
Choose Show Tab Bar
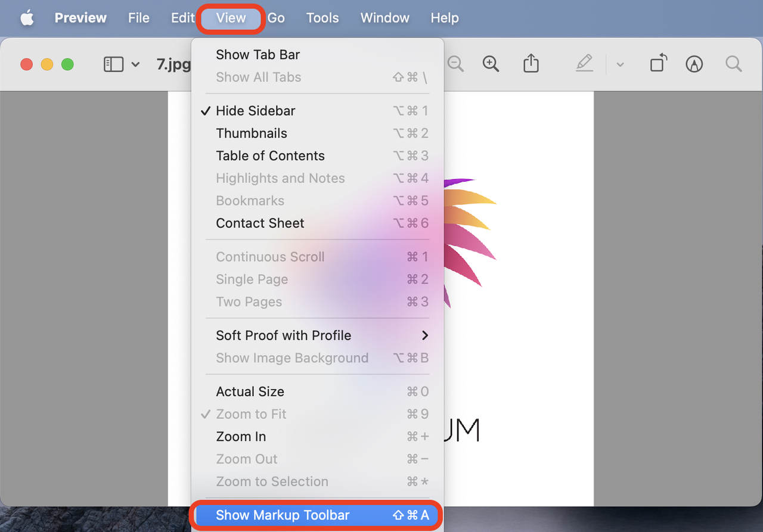pyautogui.click(x=317, y=55)
